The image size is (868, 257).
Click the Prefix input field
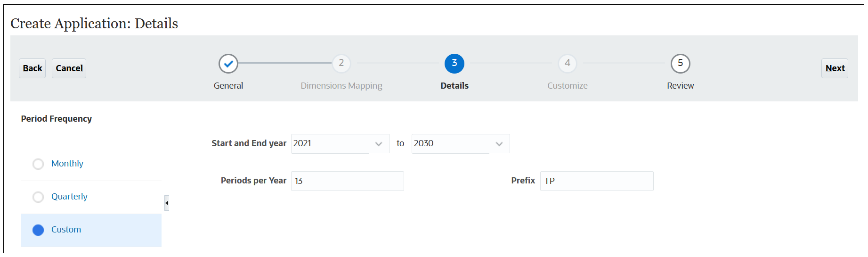pos(596,181)
